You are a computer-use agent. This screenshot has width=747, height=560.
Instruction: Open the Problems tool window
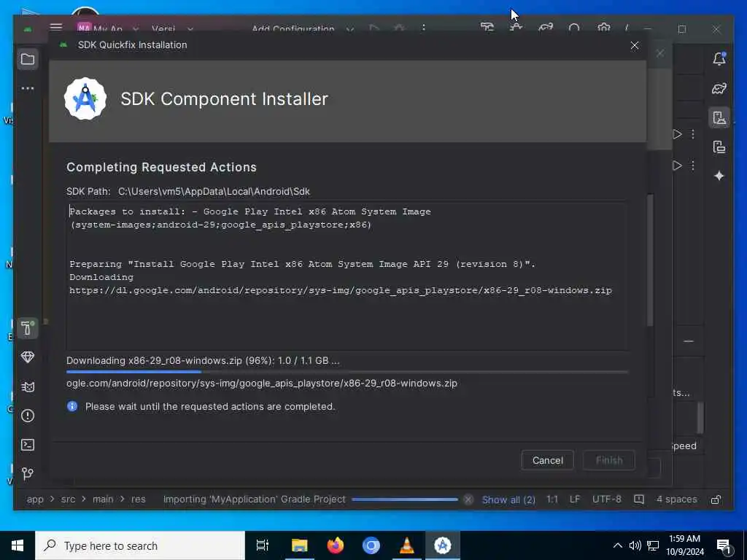[28, 416]
